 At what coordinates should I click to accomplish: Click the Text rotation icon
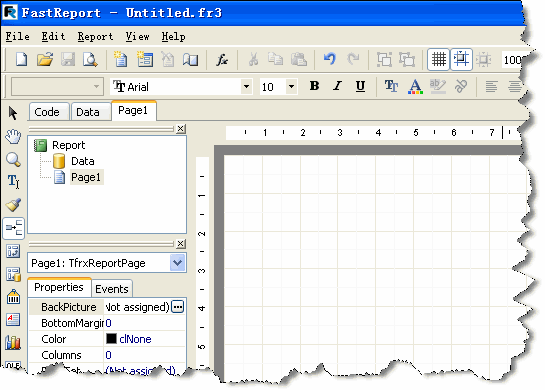[x=461, y=86]
